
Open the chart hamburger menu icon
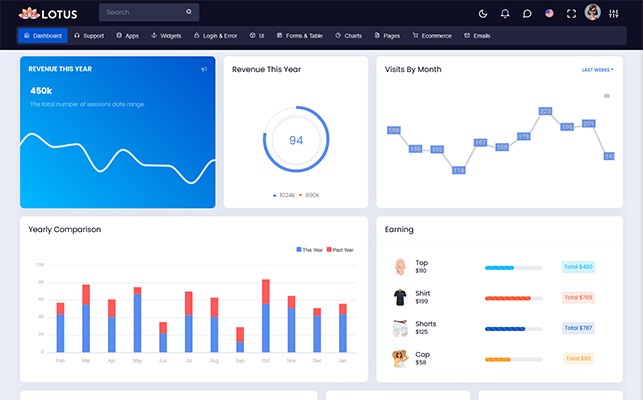[x=606, y=96]
